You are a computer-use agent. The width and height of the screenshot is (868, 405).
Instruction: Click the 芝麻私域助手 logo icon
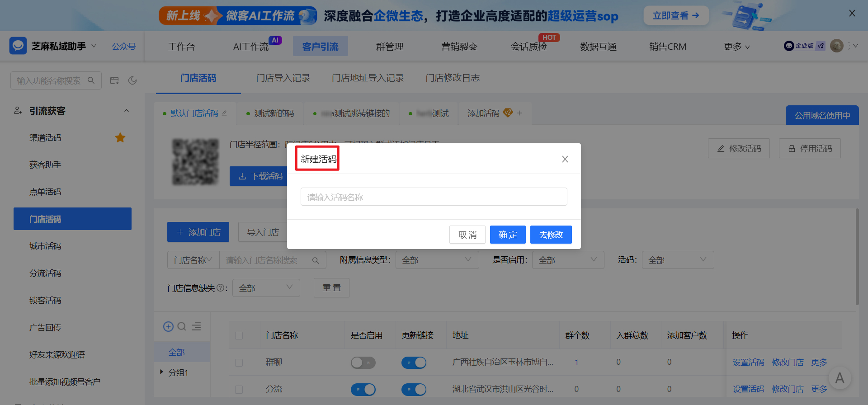coord(18,46)
